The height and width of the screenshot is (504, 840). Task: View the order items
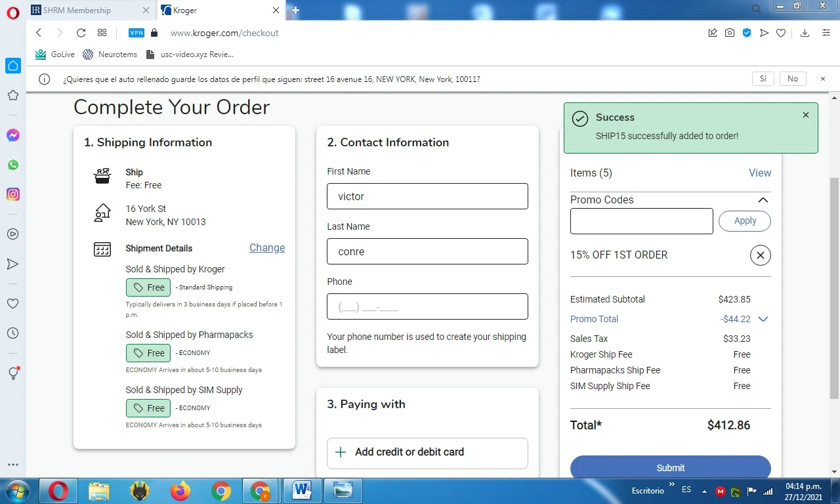pos(760,173)
